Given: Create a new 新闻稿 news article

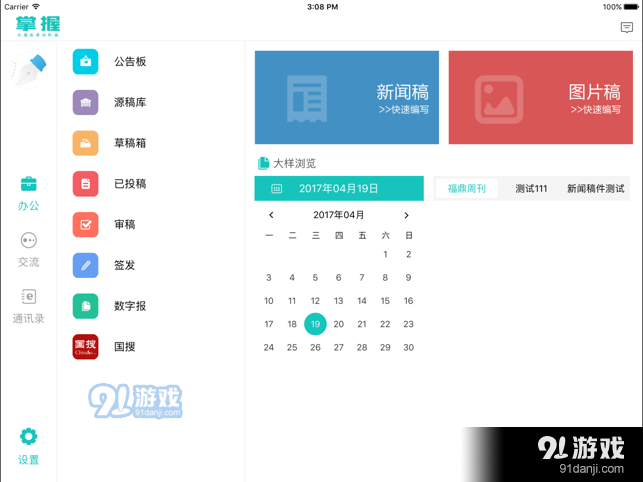Looking at the screenshot, I should [346, 98].
